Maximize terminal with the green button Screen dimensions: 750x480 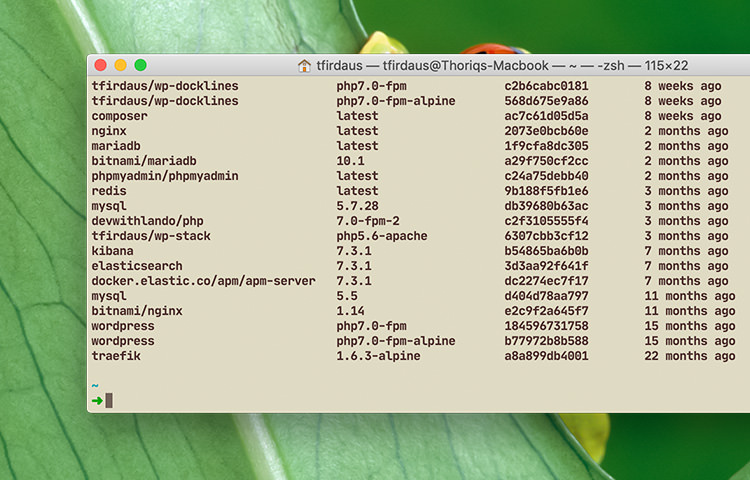click(x=141, y=65)
